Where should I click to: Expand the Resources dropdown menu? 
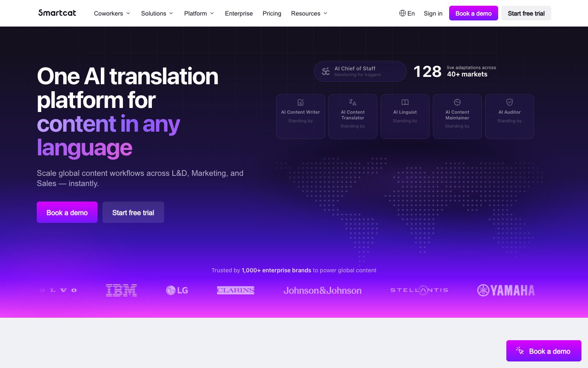point(309,13)
